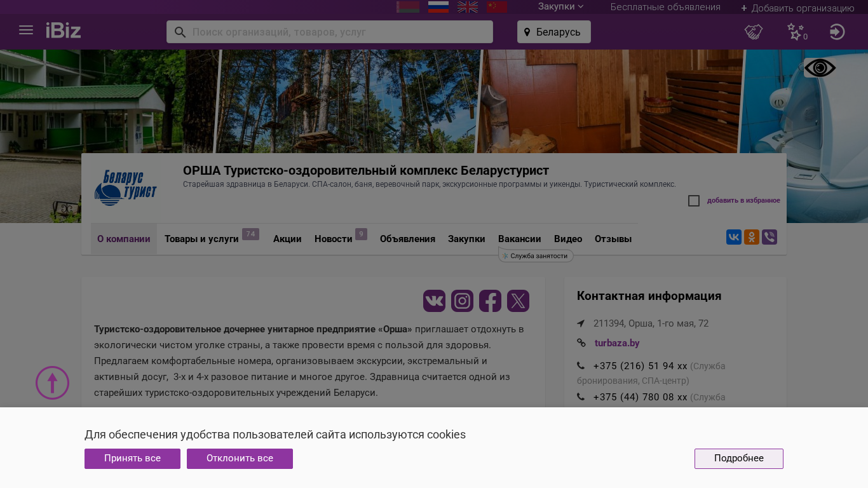
Task: Switch language with the Chinese flag
Action: pos(497,7)
